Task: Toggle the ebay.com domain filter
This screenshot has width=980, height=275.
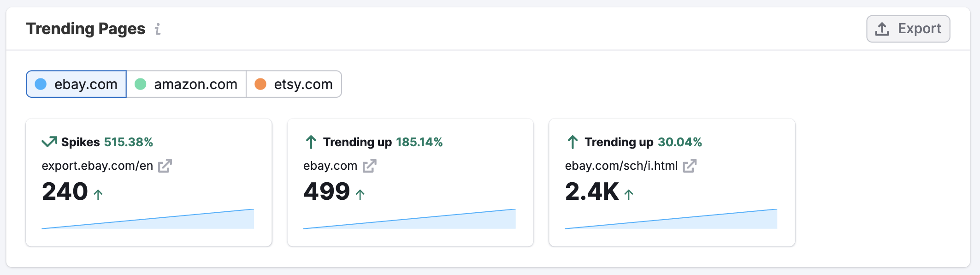Action: [76, 84]
